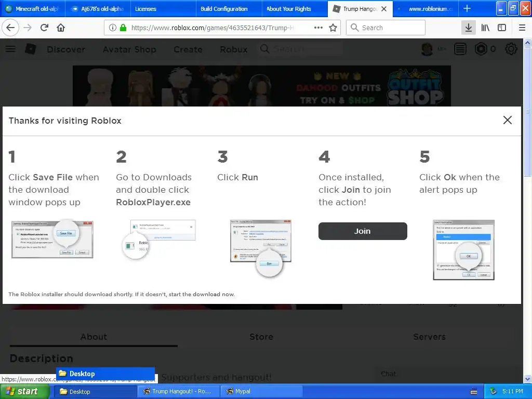Open the Downloads arrow panel
The height and width of the screenshot is (399, 532).
click(x=468, y=28)
